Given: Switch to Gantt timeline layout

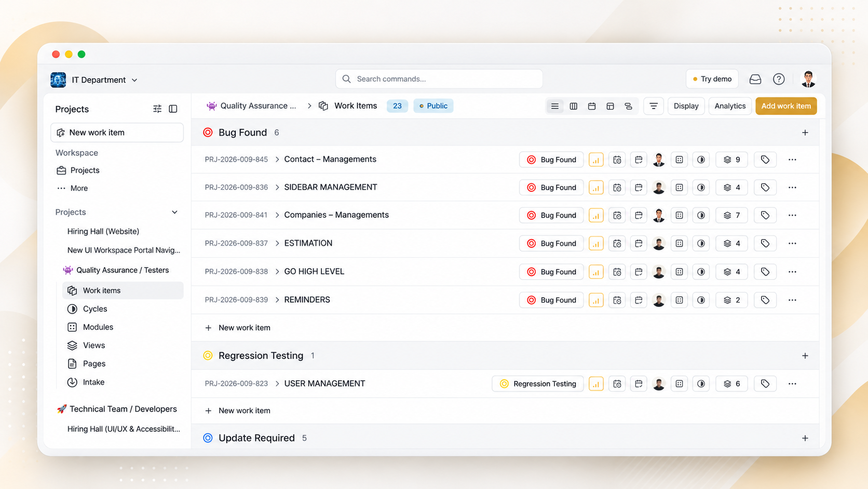Looking at the screenshot, I should [x=628, y=106].
